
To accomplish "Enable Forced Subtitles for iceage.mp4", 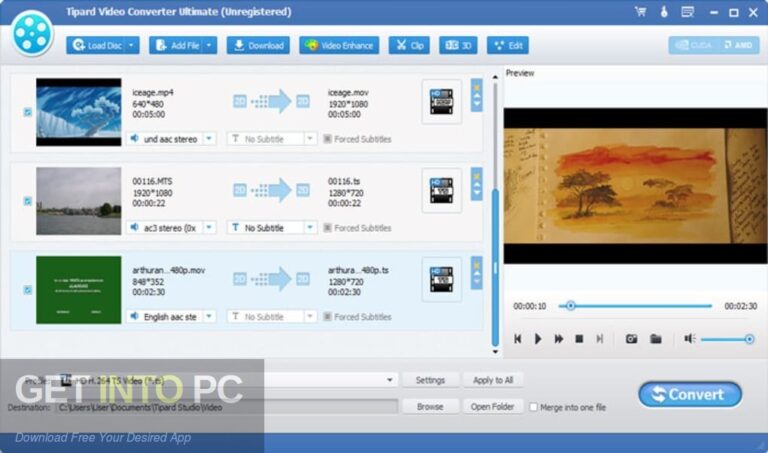I will 328,139.
